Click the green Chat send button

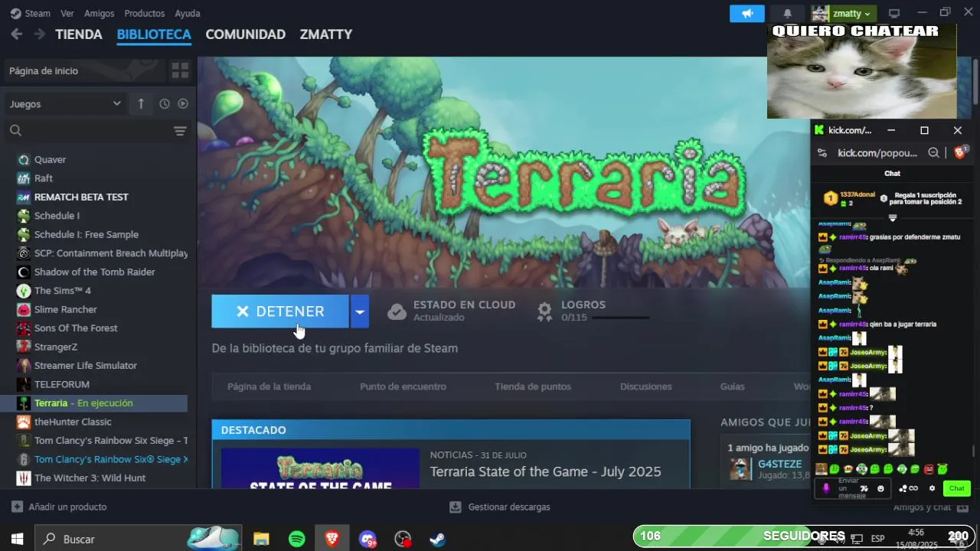pyautogui.click(x=956, y=488)
